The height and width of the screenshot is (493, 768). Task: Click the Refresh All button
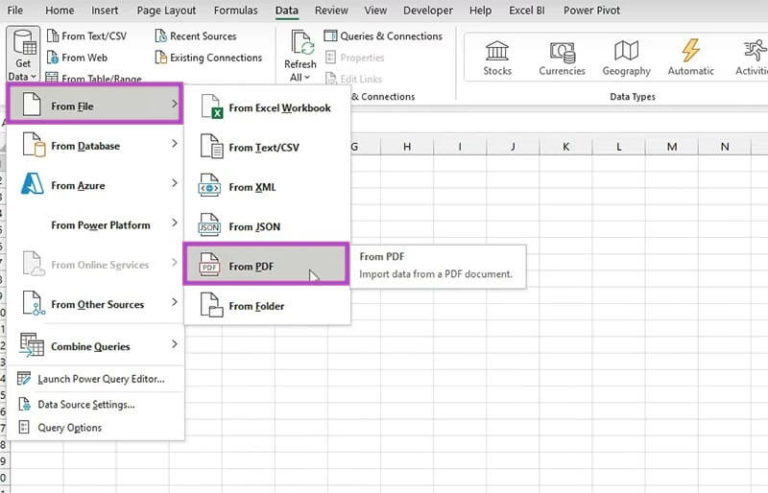point(300,56)
